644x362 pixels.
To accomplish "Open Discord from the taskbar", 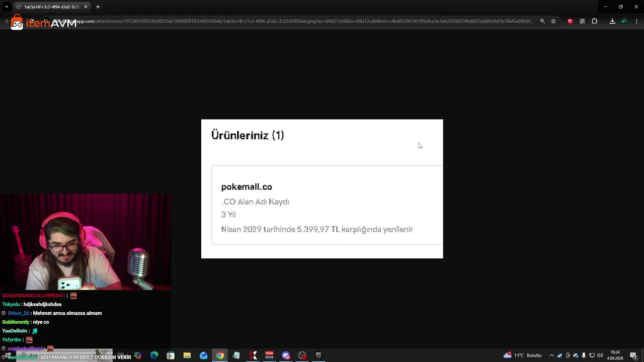I will tap(286, 355).
